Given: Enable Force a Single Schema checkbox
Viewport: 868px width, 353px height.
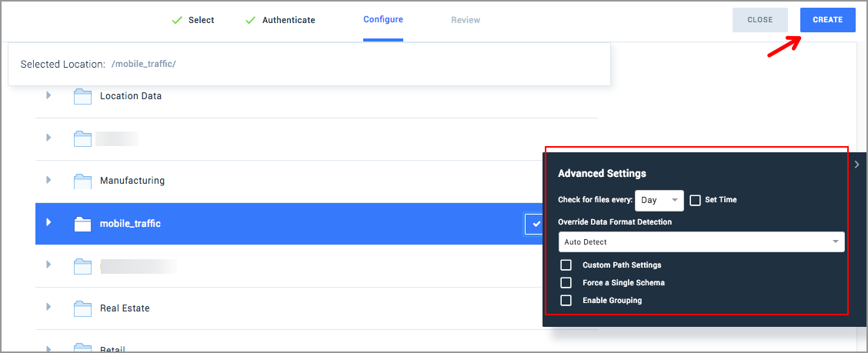Looking at the screenshot, I should [566, 283].
